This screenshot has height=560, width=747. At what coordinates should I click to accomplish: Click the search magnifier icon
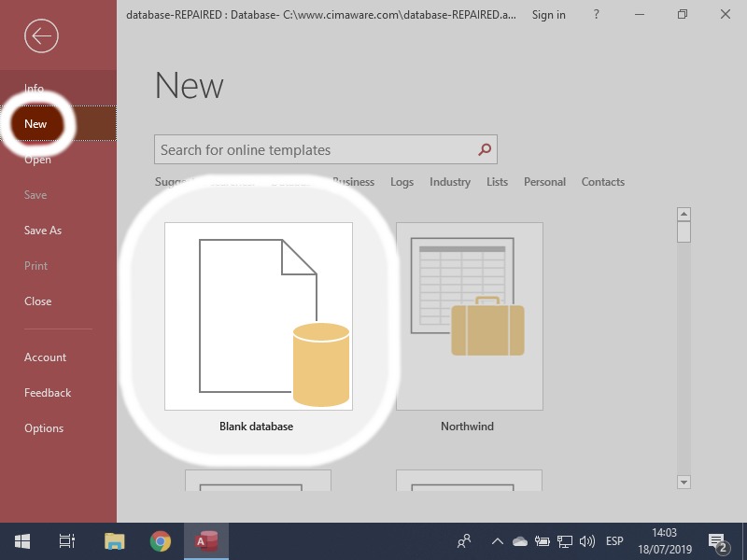pos(484,149)
